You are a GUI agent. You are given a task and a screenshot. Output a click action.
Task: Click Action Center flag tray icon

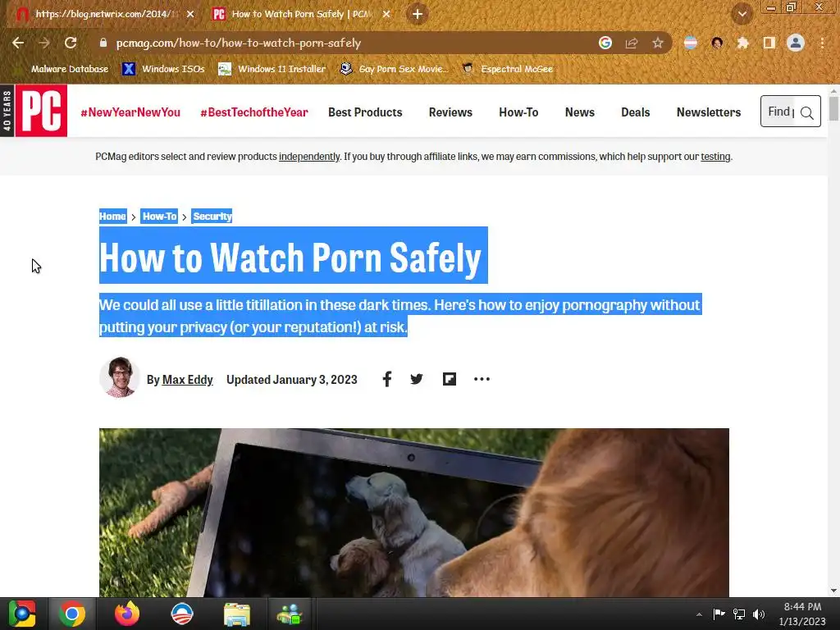(719, 614)
